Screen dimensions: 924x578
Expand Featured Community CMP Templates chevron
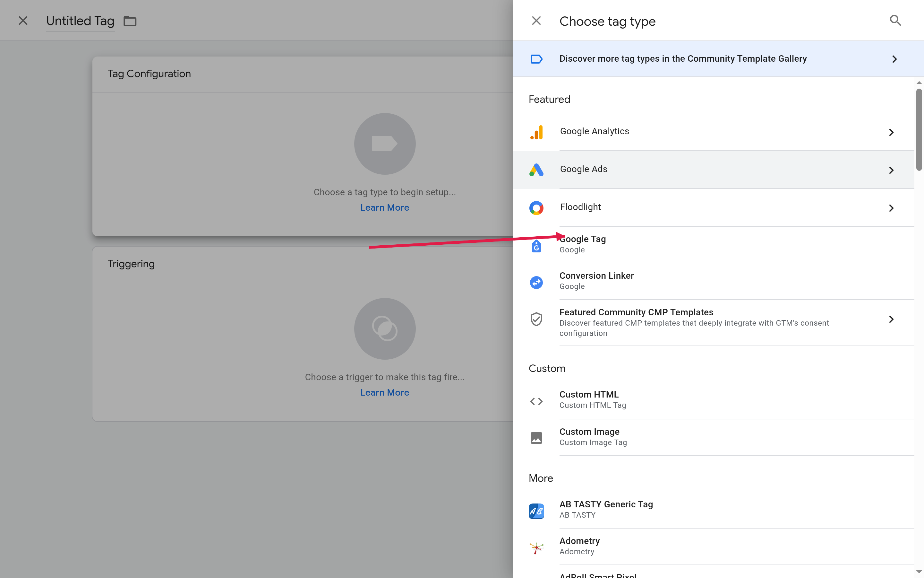[891, 319]
